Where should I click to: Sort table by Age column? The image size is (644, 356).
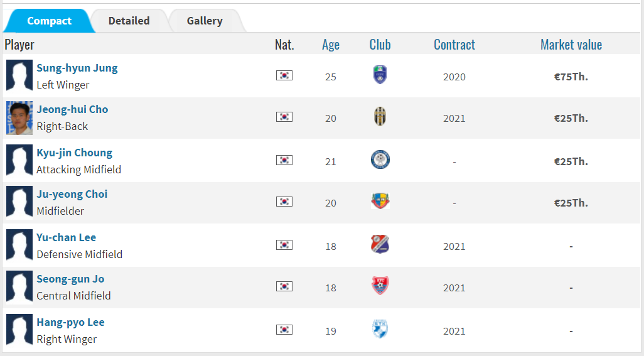pos(331,45)
